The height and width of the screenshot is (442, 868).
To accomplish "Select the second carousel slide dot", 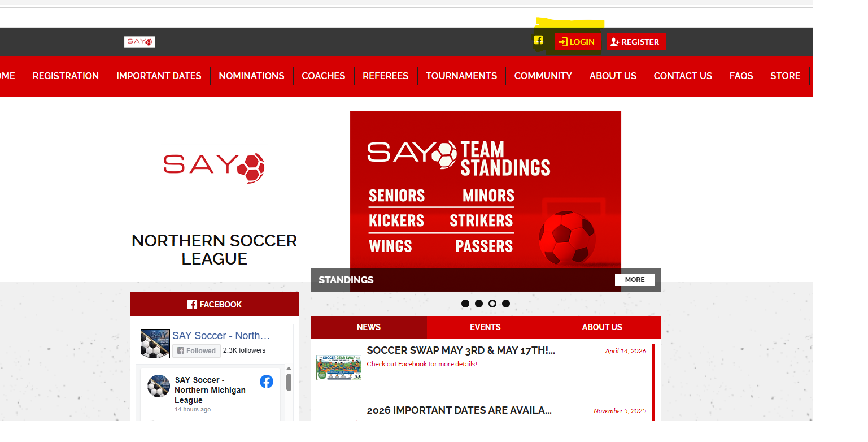I will 479,304.
